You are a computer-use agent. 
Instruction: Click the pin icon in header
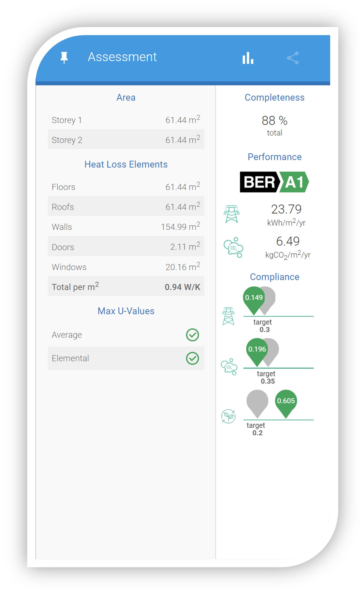point(64,57)
